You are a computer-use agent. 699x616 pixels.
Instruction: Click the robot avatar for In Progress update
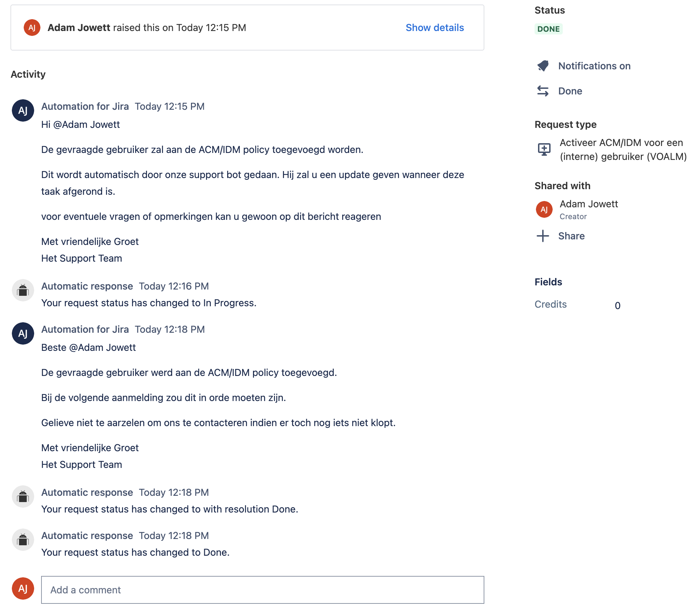pos(23,290)
